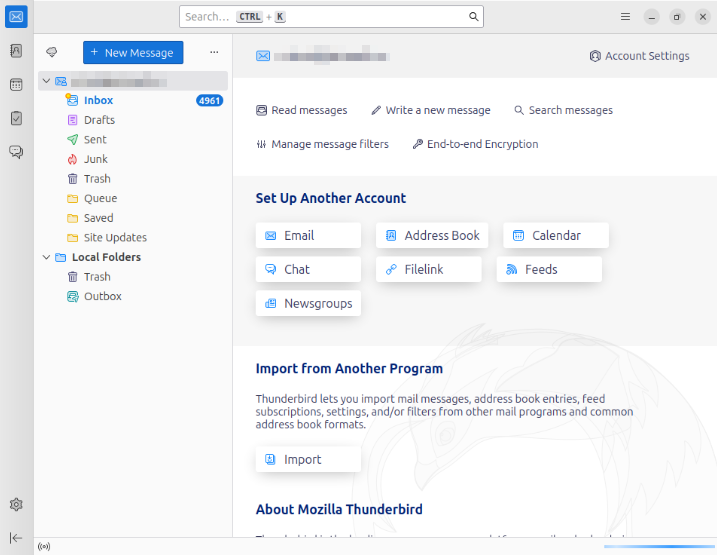The image size is (717, 555).
Task: Select Trash under Local Folders
Action: click(133, 277)
